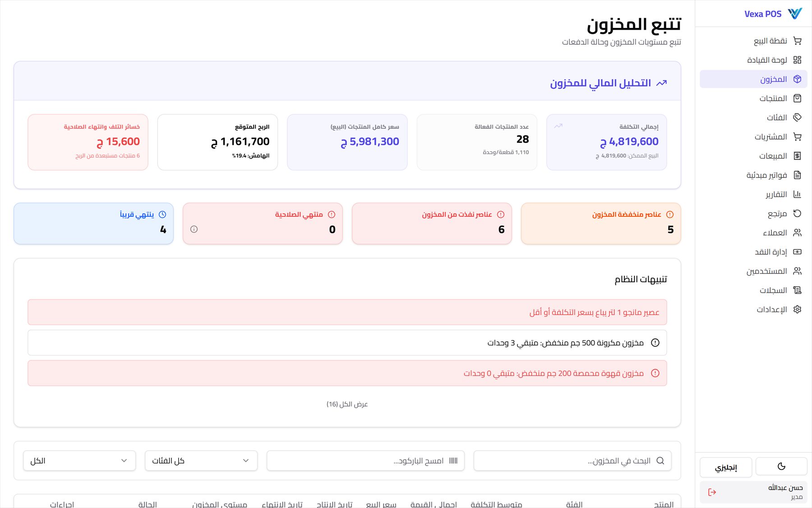Open the كل الفئات category dropdown

[201, 461]
